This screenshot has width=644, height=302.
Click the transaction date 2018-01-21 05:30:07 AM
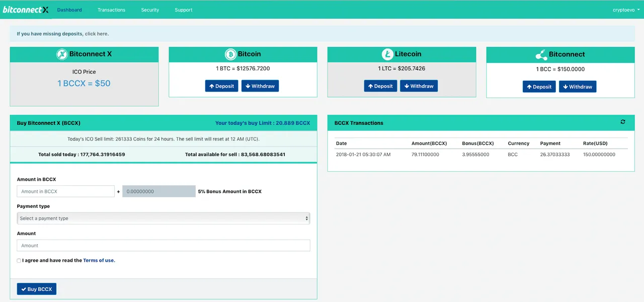[x=363, y=155]
